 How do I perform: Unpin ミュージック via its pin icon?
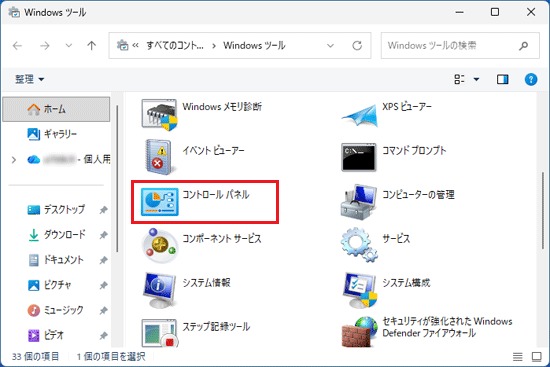click(103, 311)
